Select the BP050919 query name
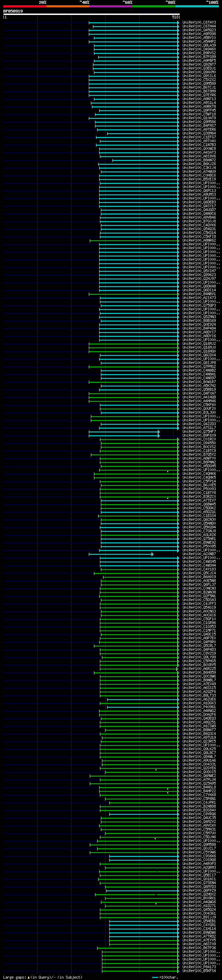The image size is (222, 980). [13, 11]
